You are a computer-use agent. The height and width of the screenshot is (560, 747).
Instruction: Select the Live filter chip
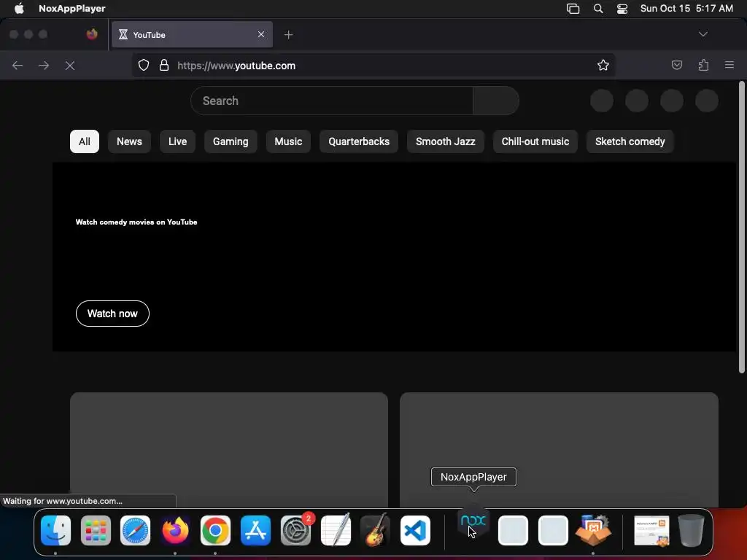tap(177, 141)
